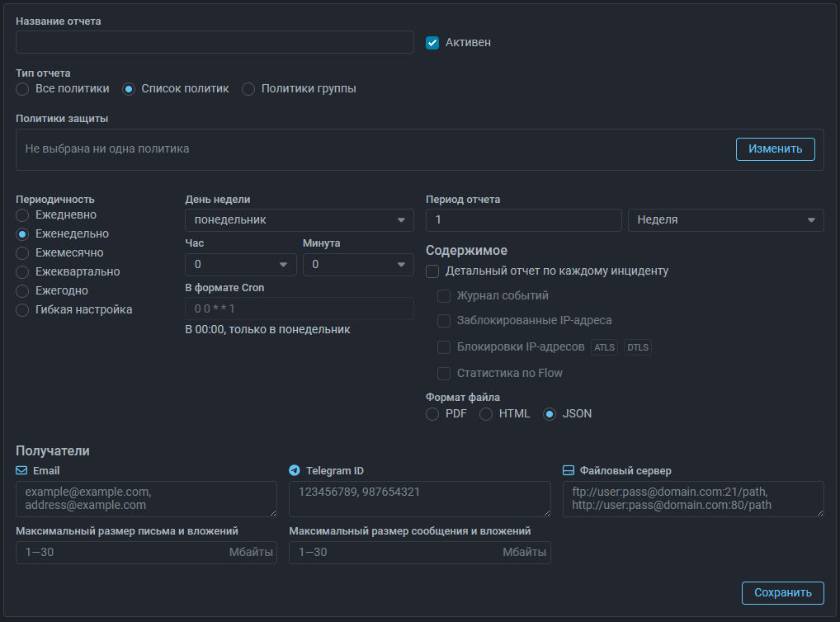Click the Email envelope icon
The height and width of the screenshot is (622, 840).
click(22, 470)
